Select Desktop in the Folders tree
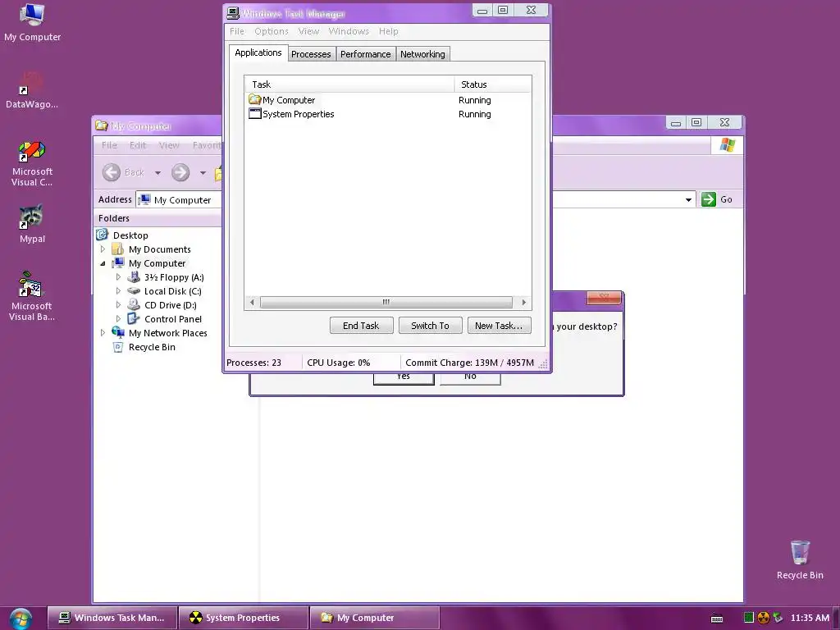840x630 pixels. pyautogui.click(x=130, y=235)
